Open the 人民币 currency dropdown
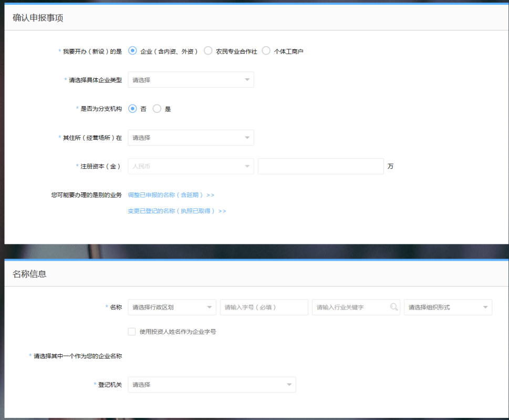 click(x=191, y=167)
